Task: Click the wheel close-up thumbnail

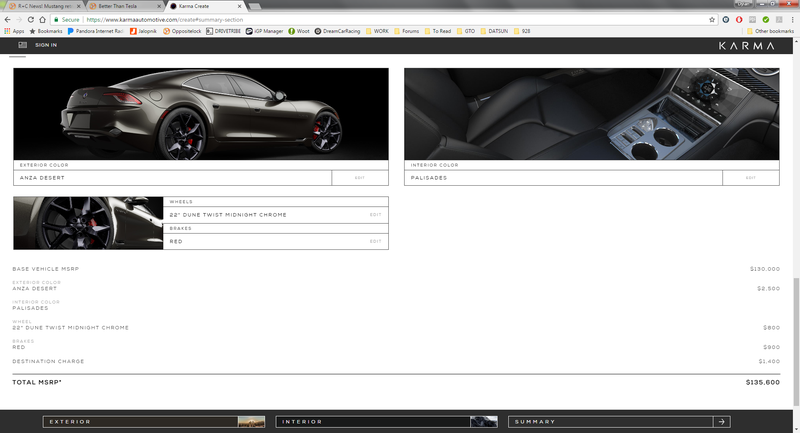Action: click(88, 223)
